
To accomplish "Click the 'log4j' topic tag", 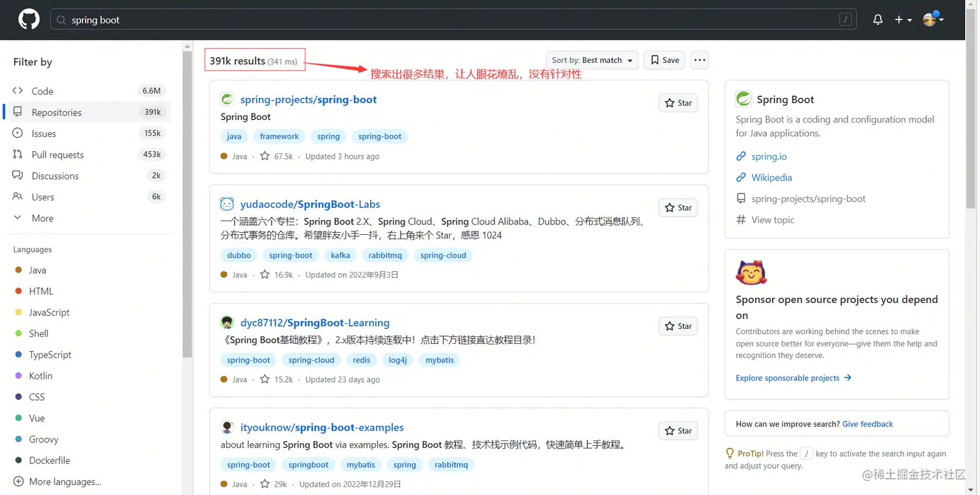I will [x=397, y=360].
